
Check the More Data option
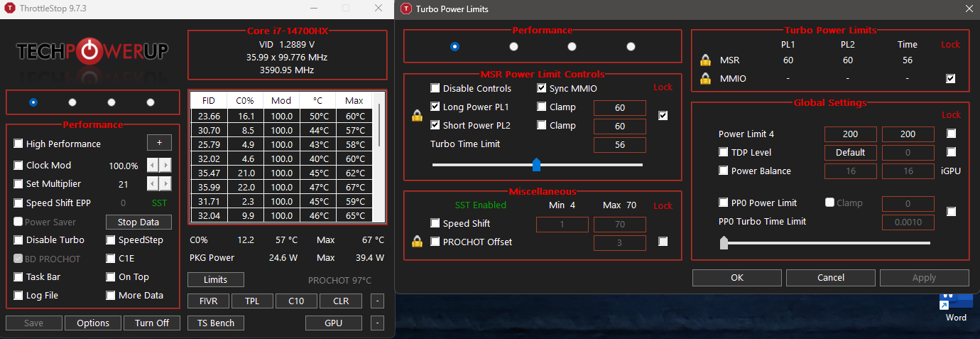(x=111, y=296)
